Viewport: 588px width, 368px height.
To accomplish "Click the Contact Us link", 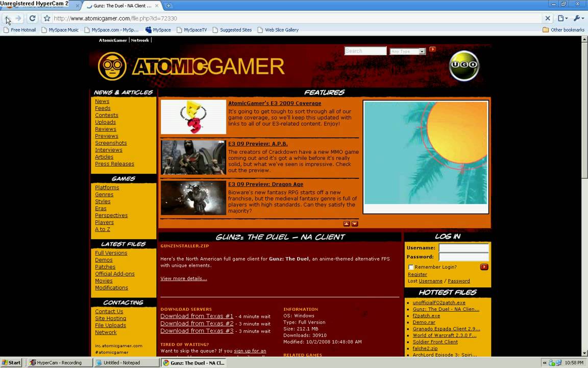I will click(109, 311).
